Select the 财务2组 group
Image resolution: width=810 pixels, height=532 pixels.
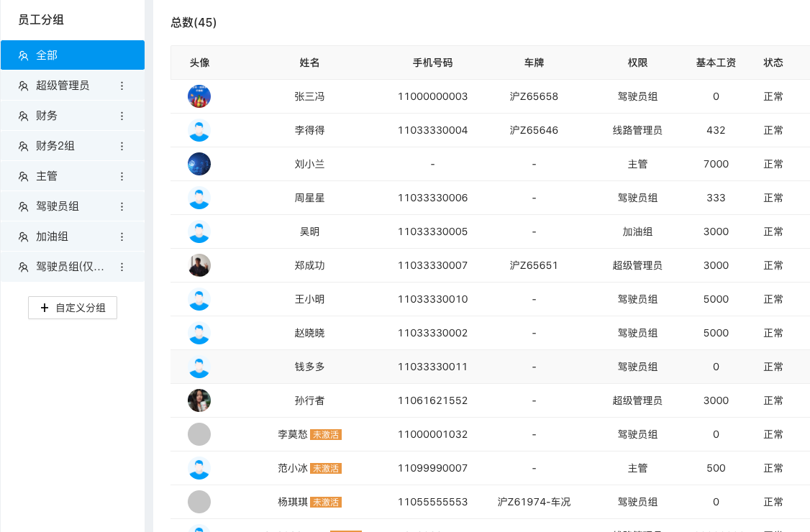coord(73,146)
